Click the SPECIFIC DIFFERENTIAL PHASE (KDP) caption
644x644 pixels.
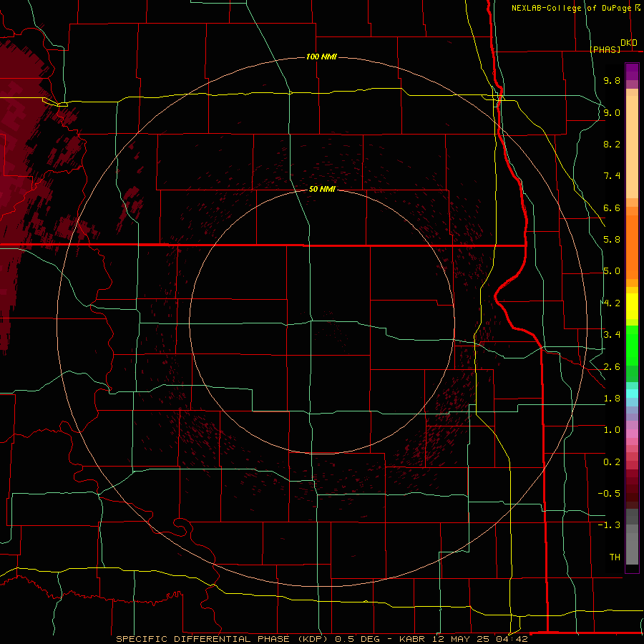click(x=223, y=639)
